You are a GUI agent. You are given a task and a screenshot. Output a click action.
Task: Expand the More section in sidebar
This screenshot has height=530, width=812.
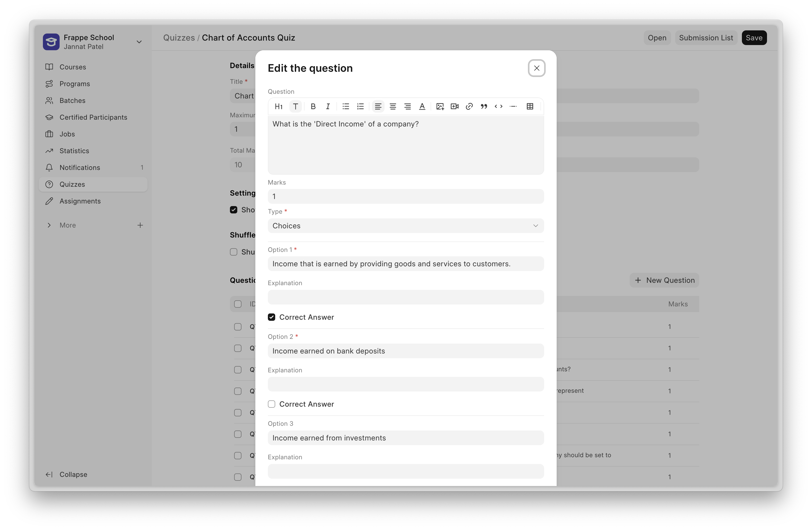[x=49, y=225]
